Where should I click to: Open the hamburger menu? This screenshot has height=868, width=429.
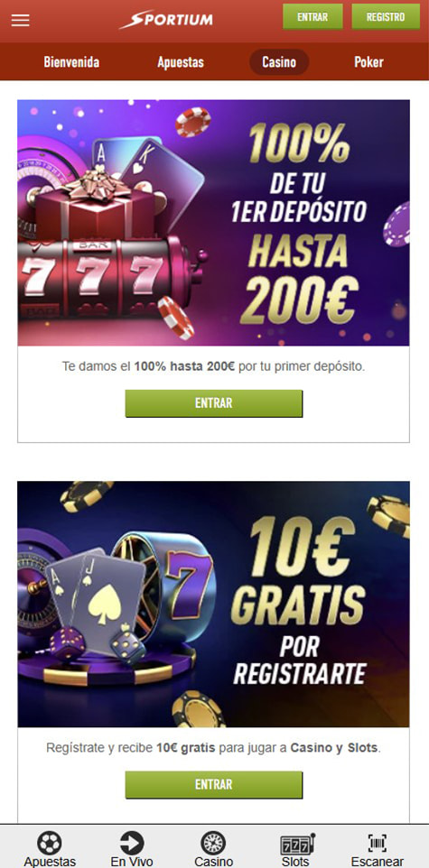coord(21,21)
